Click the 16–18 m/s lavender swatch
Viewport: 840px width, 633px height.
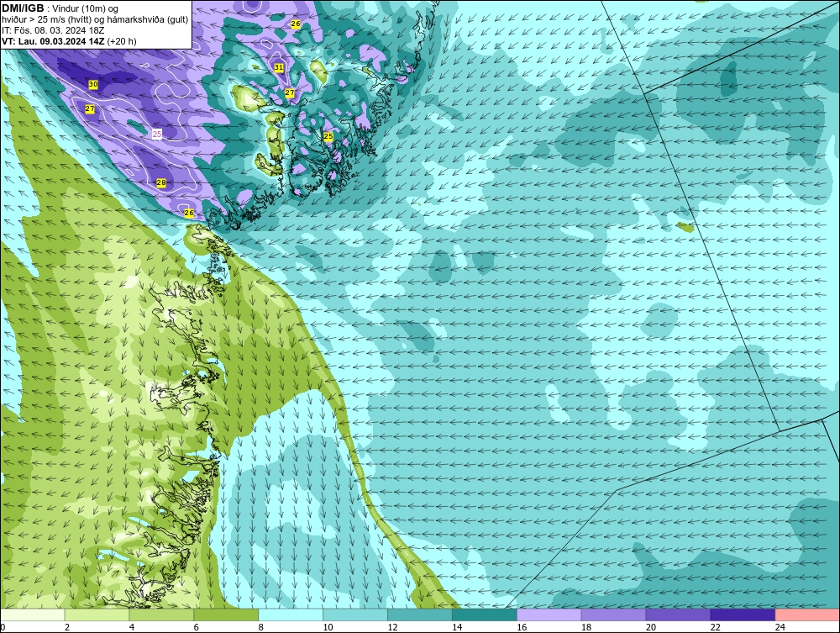click(549, 615)
